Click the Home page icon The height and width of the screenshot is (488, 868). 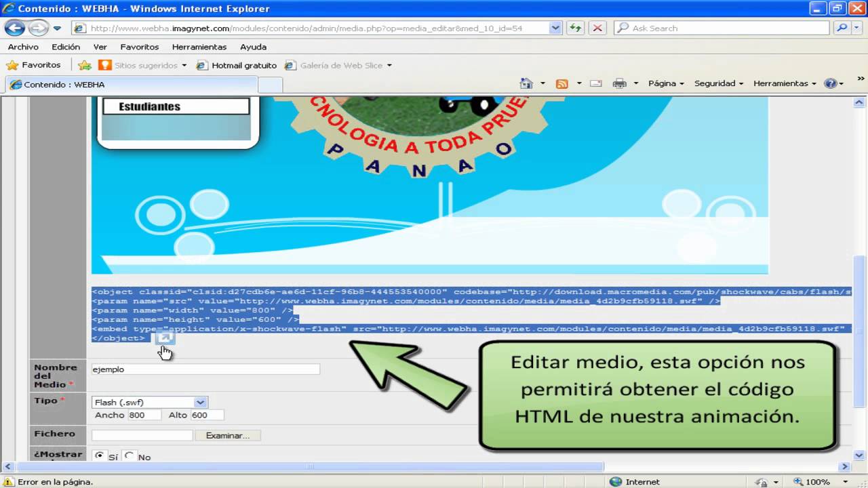click(526, 83)
